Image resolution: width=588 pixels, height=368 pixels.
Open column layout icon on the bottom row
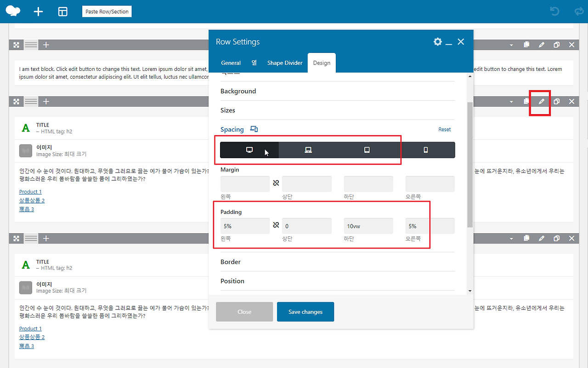[31, 238]
